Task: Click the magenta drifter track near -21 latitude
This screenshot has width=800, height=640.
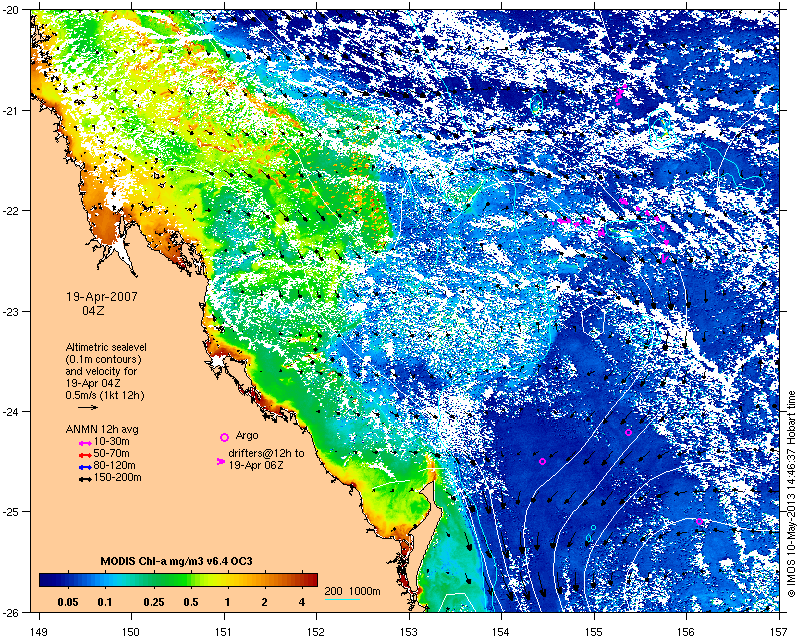Action: coord(620,94)
